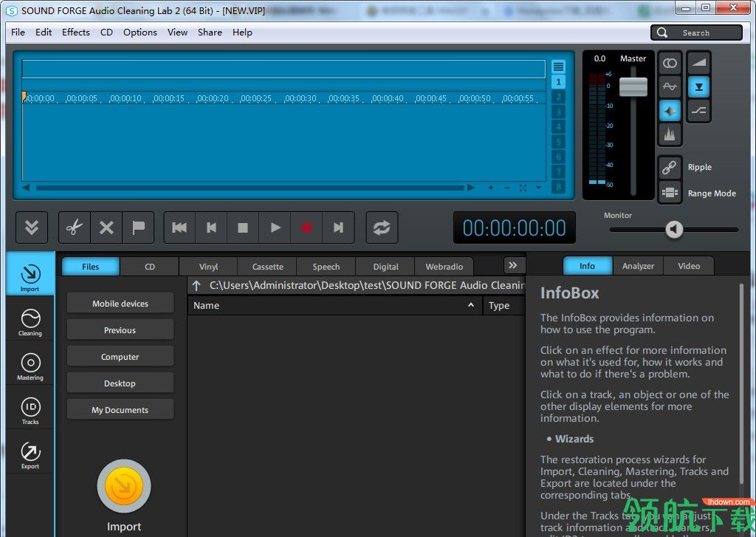Open the Help menu
The image size is (756, 537).
pos(242,33)
